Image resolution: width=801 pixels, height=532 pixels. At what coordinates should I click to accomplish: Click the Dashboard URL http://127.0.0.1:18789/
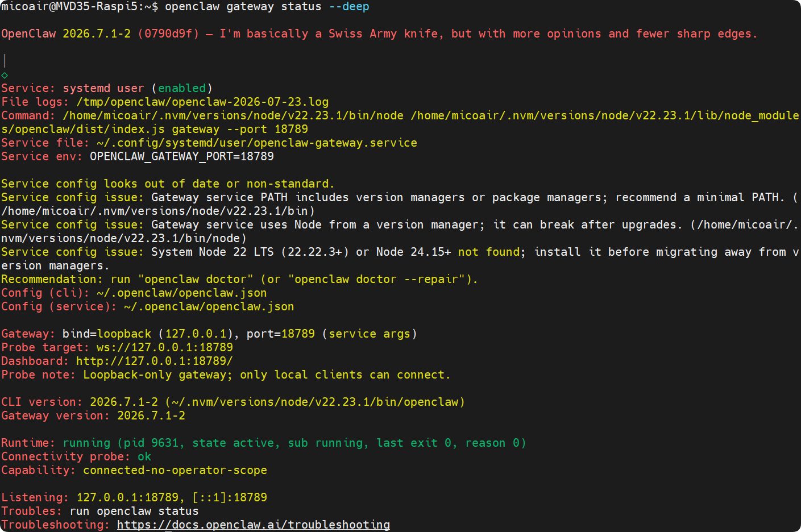tap(155, 361)
